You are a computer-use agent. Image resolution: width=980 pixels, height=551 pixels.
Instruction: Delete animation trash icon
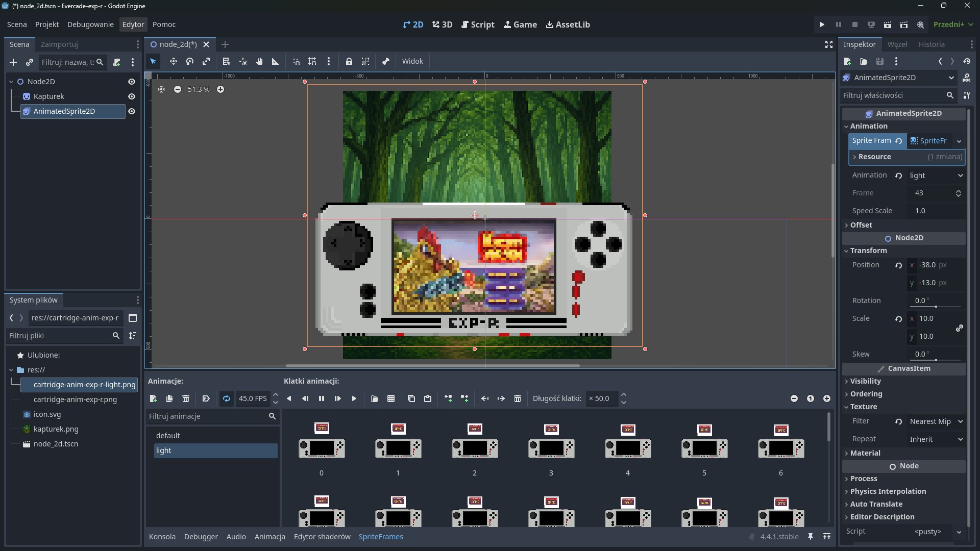tap(186, 398)
